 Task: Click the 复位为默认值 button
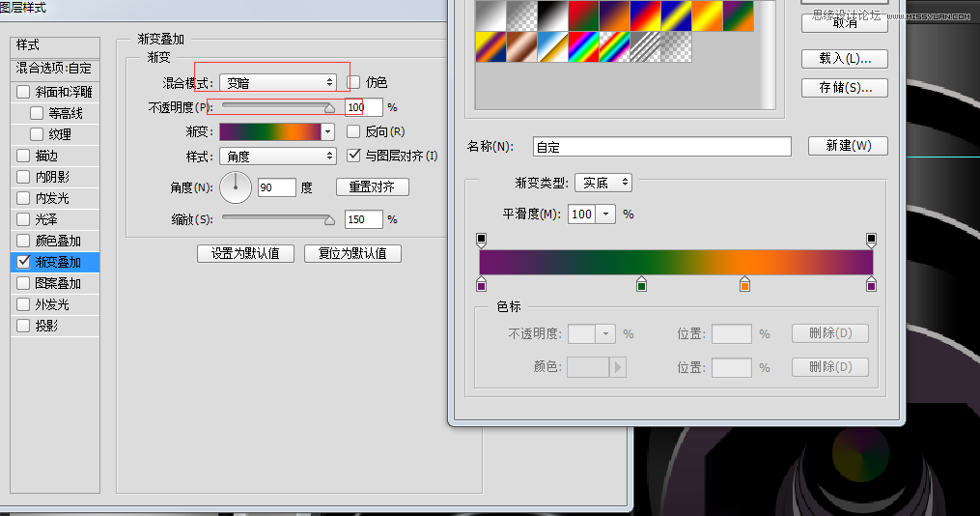[x=352, y=253]
